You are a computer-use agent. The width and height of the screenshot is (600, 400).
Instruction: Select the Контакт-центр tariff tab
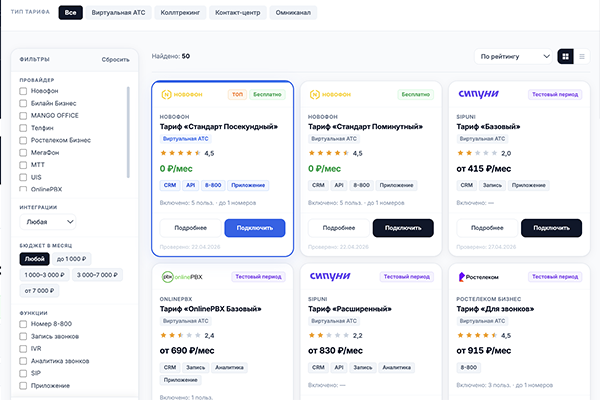[x=238, y=13]
